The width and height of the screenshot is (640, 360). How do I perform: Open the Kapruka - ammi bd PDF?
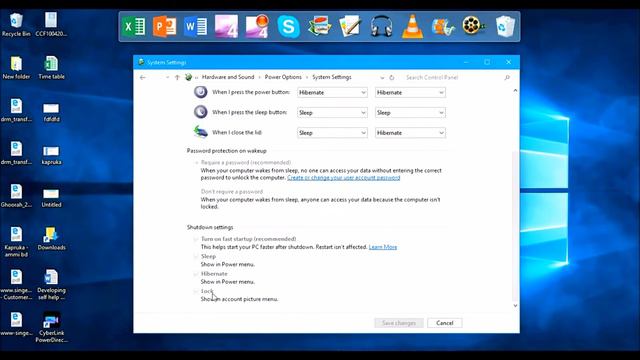pos(16,242)
